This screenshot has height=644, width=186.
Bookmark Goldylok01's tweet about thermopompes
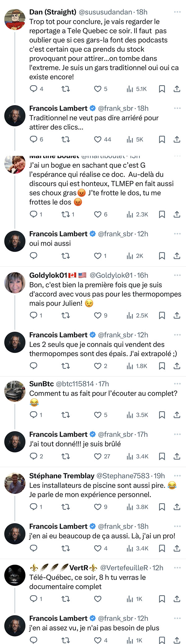(162, 315)
